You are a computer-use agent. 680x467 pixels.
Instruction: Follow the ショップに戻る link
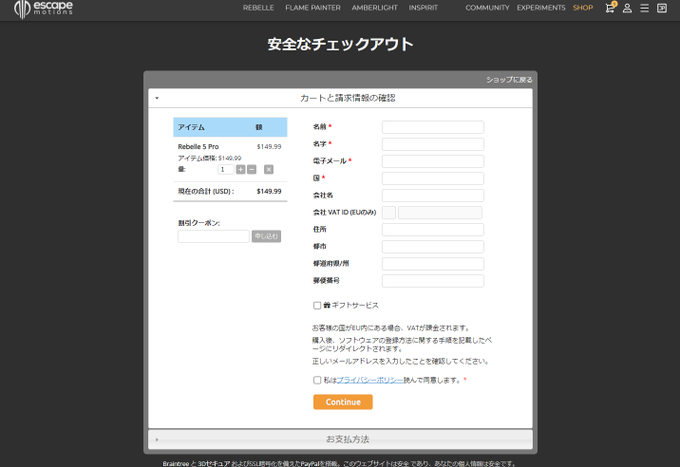509,80
